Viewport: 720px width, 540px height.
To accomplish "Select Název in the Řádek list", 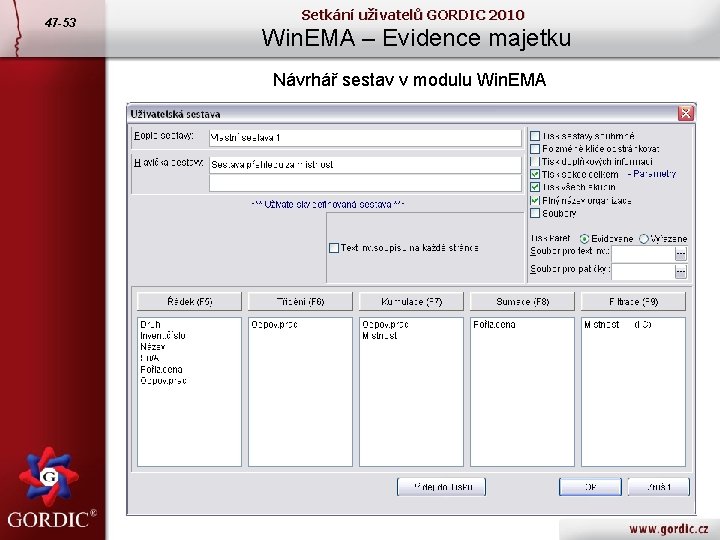I will pos(152,347).
